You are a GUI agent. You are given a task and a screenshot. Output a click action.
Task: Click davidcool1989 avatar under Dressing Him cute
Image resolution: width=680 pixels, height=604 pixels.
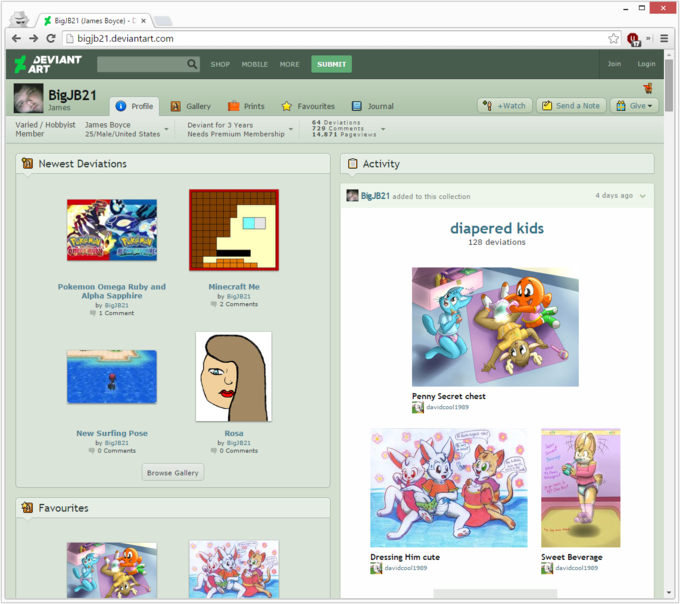tap(376, 568)
